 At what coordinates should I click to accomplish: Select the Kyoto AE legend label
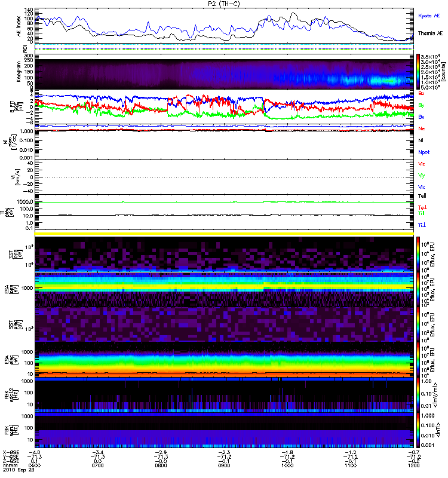pyautogui.click(x=429, y=16)
